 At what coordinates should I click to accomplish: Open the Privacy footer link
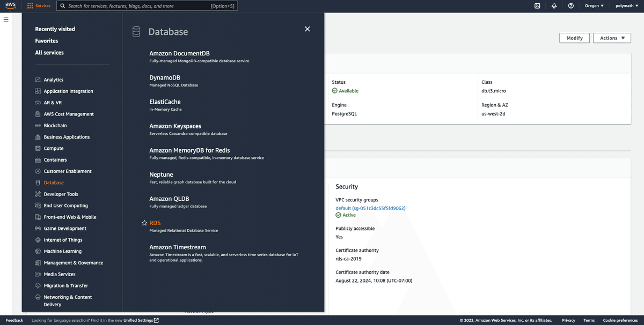click(x=568, y=320)
